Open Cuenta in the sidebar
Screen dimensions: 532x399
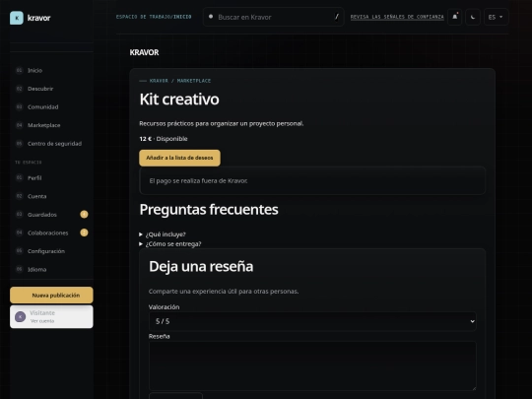click(x=51, y=196)
